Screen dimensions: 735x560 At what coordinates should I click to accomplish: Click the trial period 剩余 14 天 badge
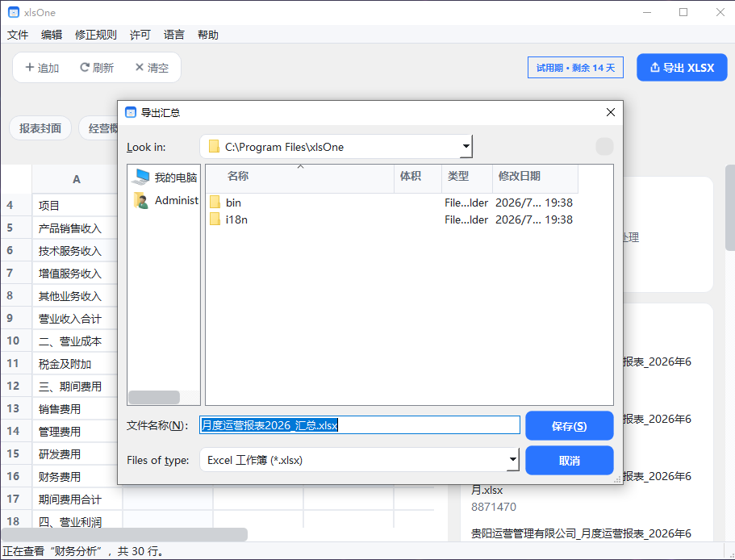575,68
